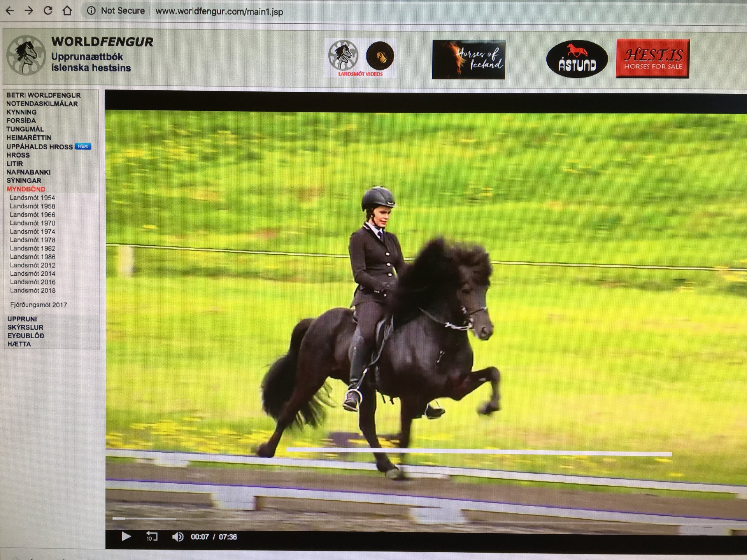Open UPPRUNI menu item
The width and height of the screenshot is (747, 560).
[22, 319]
